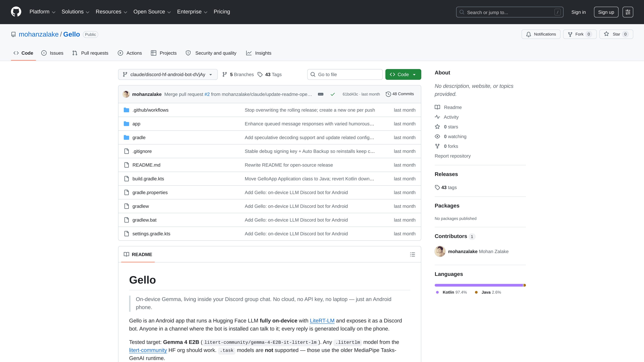644x362 pixels.
Task: Select the Code tab
Action: [x=23, y=53]
